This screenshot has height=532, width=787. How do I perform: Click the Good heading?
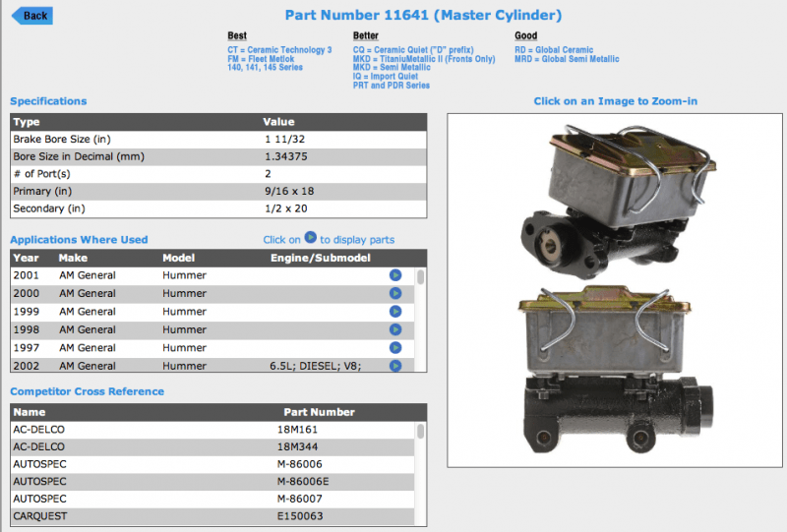(x=525, y=35)
